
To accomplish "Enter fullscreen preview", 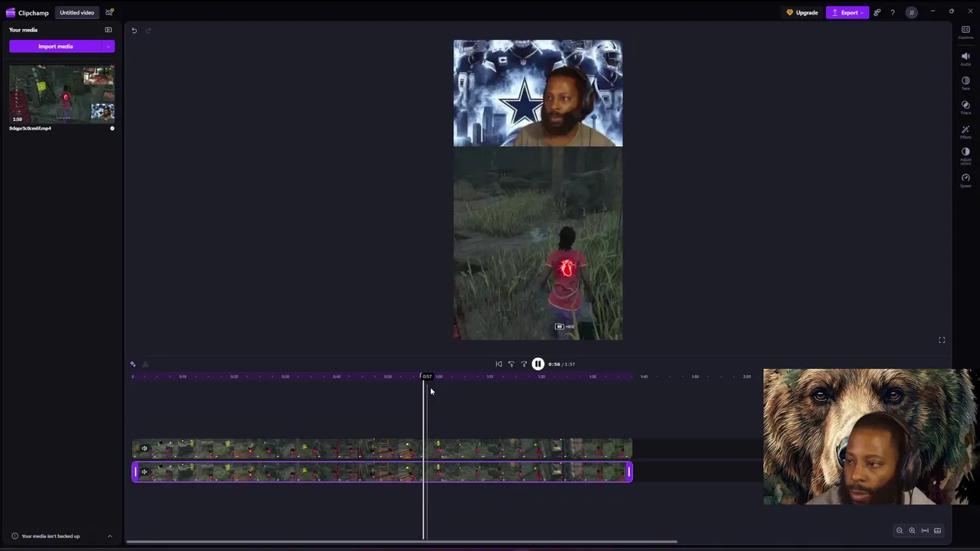I will pos(942,340).
